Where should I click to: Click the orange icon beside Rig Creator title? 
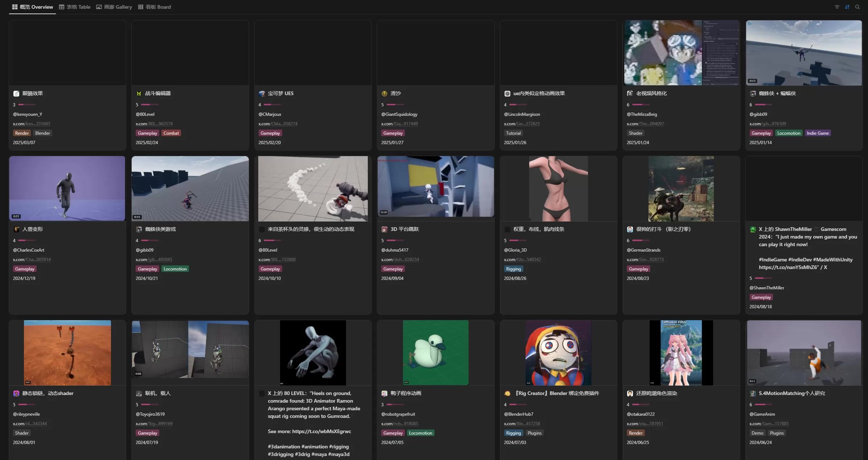(507, 394)
